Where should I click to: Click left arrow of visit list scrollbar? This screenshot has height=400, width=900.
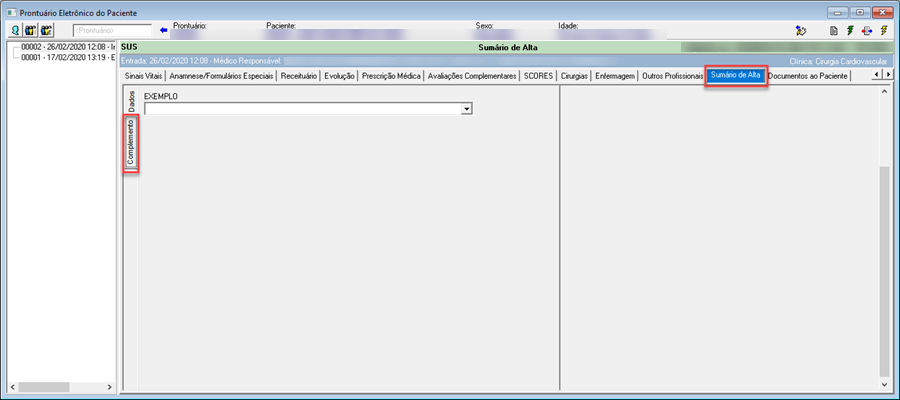(x=13, y=387)
